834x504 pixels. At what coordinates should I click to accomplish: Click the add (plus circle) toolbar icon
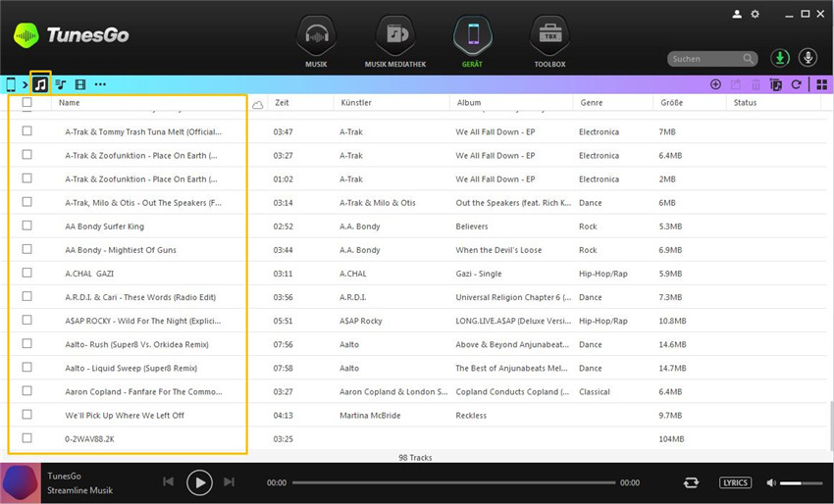[715, 84]
